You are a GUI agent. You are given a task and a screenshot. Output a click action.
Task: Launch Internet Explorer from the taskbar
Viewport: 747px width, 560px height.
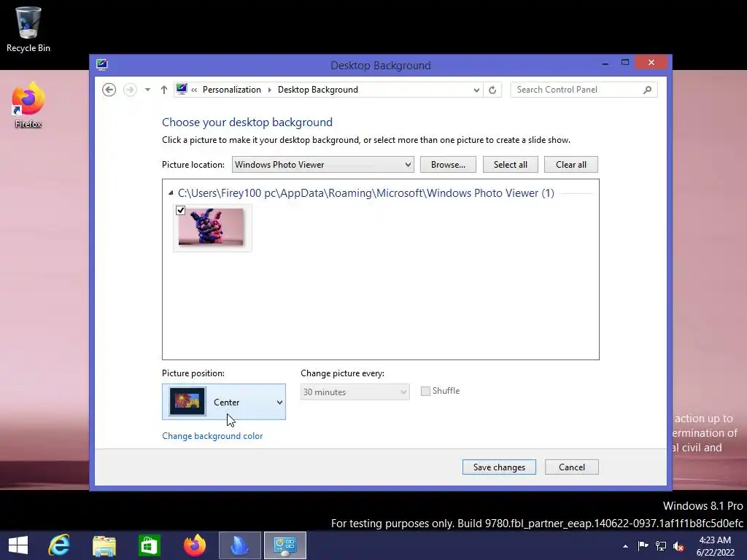tap(60, 545)
